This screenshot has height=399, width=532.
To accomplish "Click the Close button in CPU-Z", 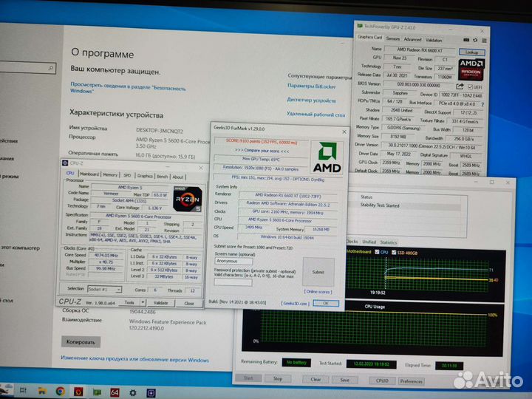I will (189, 304).
